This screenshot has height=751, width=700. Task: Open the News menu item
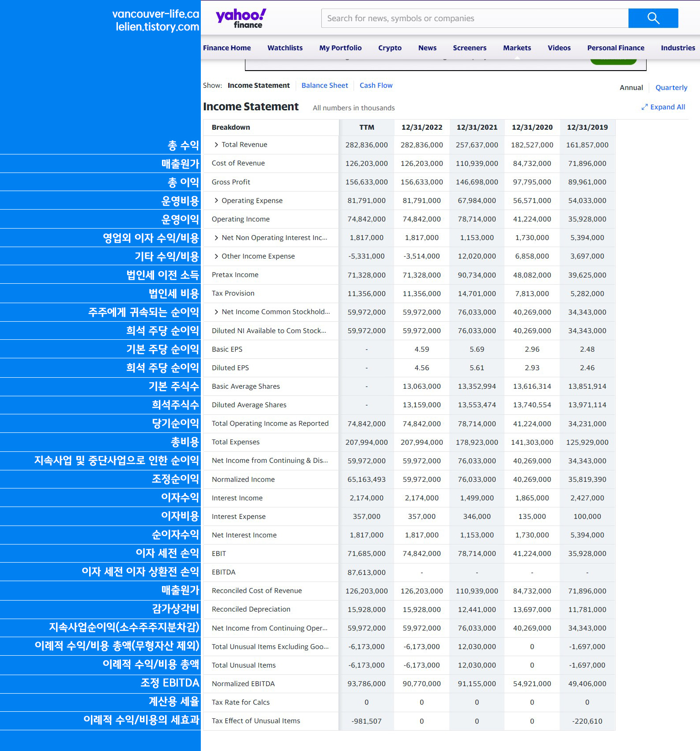point(427,48)
